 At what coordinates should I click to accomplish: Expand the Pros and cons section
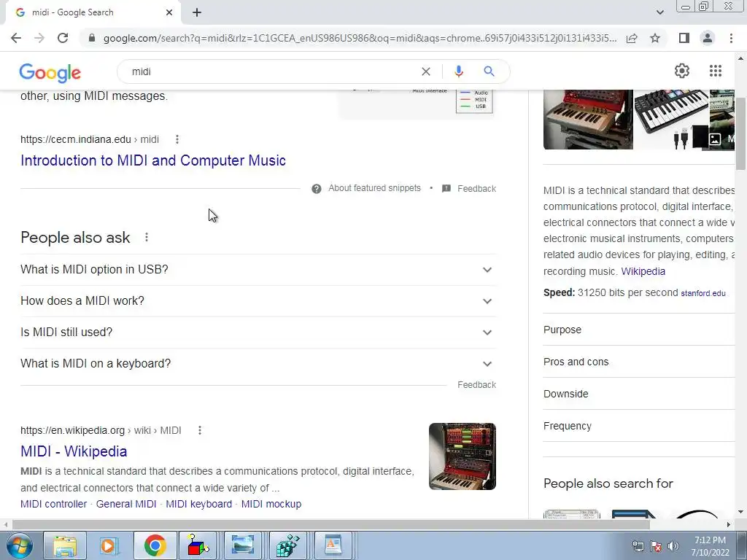tap(639, 362)
